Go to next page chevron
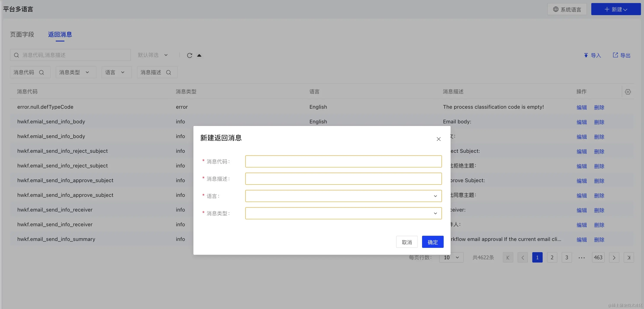Viewport: 644px width, 309px height. point(614,258)
